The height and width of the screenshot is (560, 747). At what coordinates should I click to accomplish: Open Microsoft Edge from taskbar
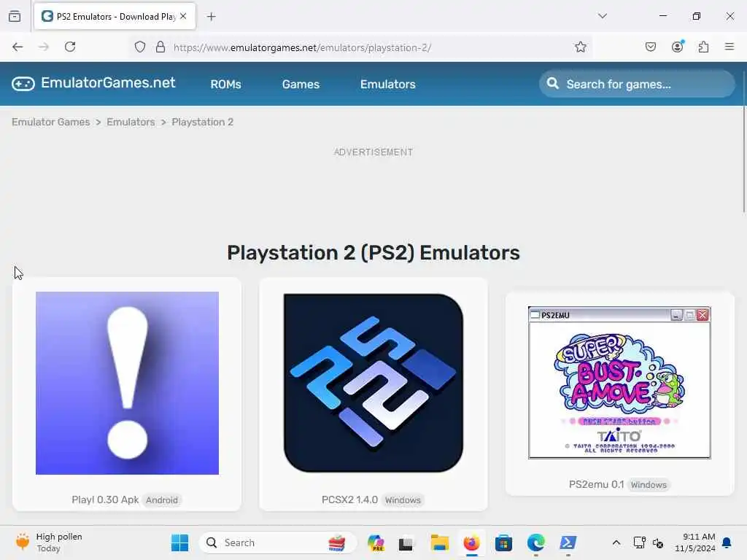click(x=536, y=542)
